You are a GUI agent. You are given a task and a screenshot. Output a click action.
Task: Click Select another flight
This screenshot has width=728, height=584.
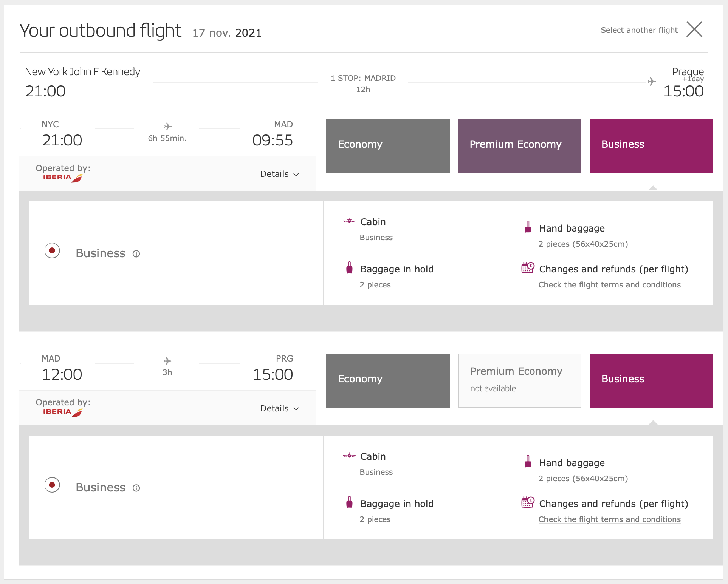639,30
